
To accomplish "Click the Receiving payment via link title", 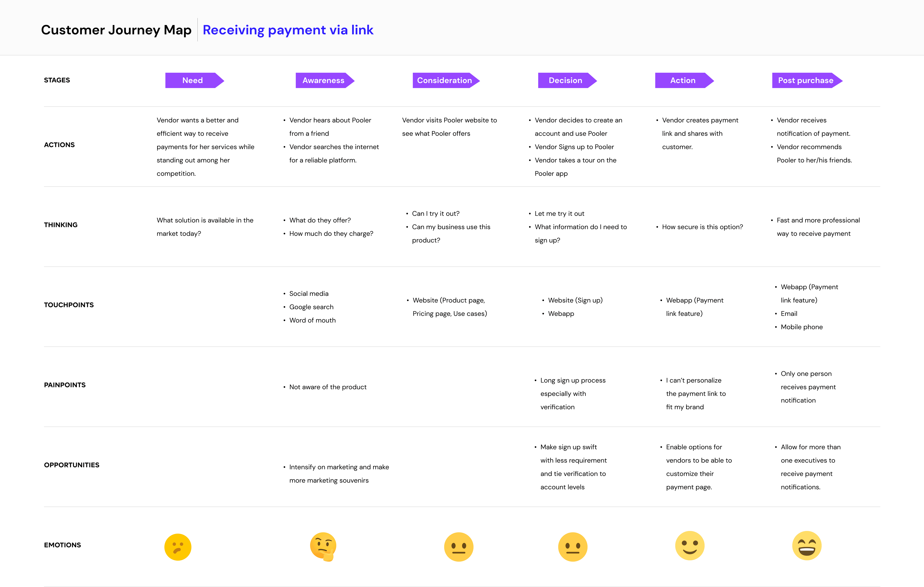I will tap(288, 30).
